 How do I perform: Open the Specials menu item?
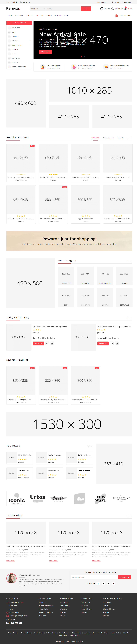19,16
